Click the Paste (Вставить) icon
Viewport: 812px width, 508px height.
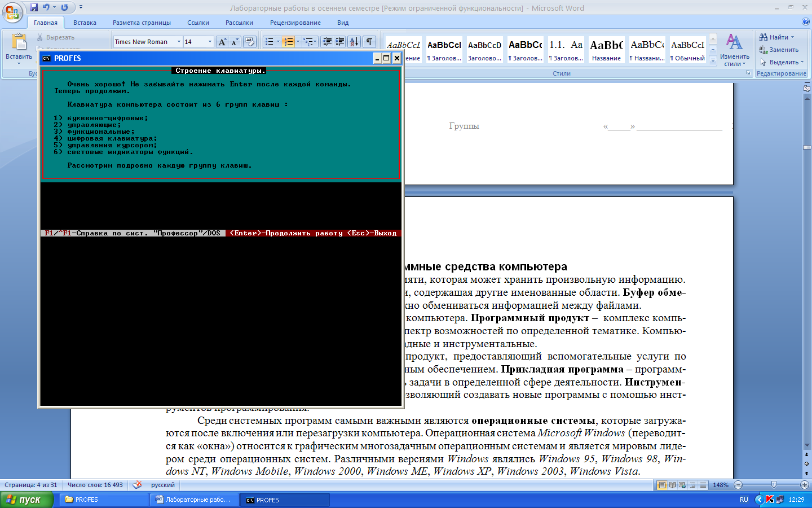(x=19, y=42)
